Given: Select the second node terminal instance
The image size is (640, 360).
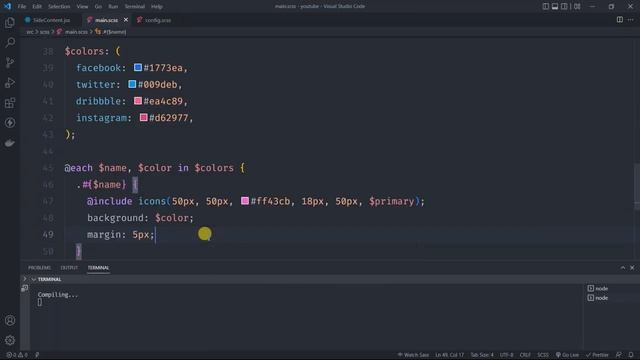Looking at the screenshot, I should 598,298.
